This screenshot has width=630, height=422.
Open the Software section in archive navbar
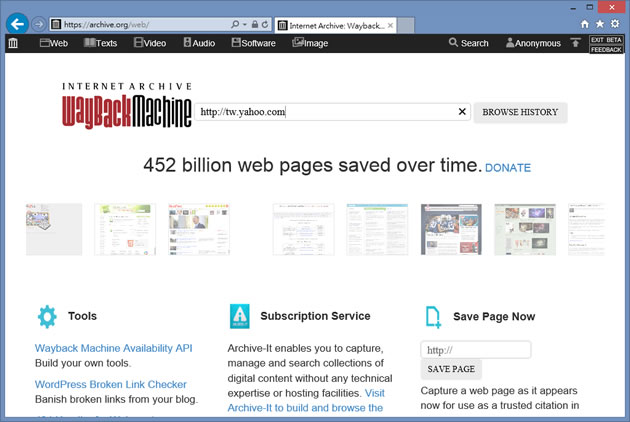pyautogui.click(x=254, y=43)
